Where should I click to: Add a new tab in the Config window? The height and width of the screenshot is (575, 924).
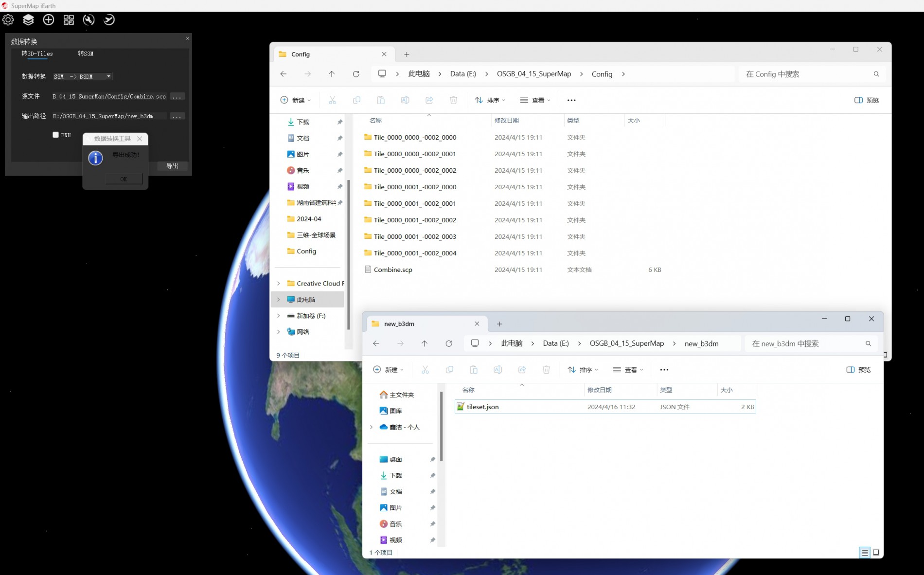(x=407, y=54)
